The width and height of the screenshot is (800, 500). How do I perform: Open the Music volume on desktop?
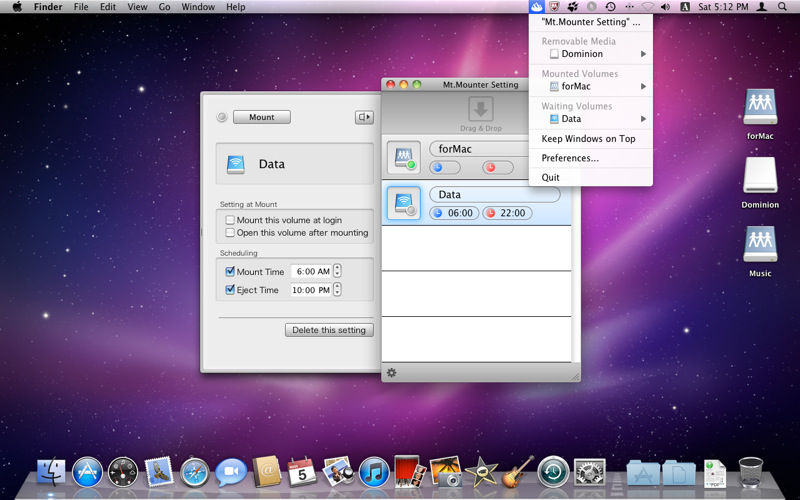(x=760, y=245)
